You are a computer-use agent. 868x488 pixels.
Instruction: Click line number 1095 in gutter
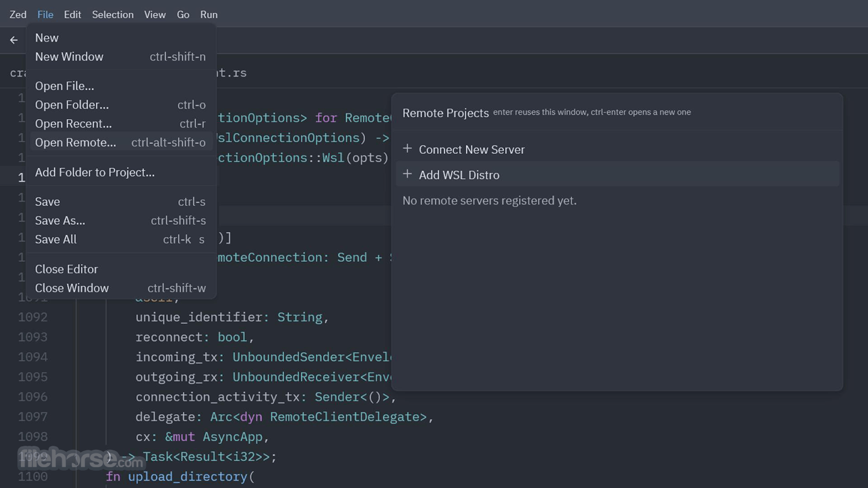click(32, 377)
